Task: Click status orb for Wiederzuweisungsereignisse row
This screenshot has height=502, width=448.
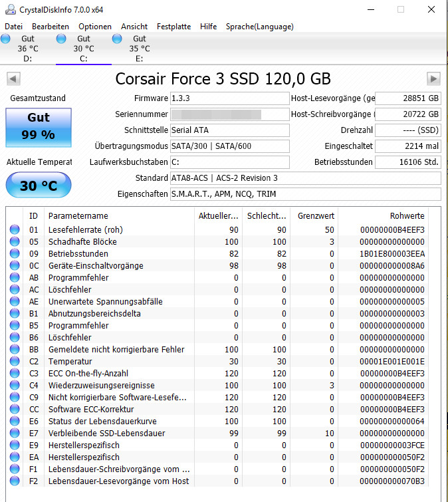Action: coord(15,385)
